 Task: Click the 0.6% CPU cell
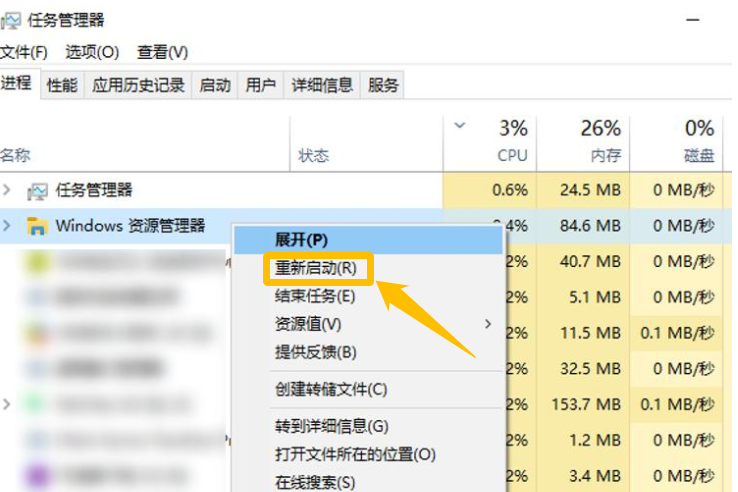point(489,190)
